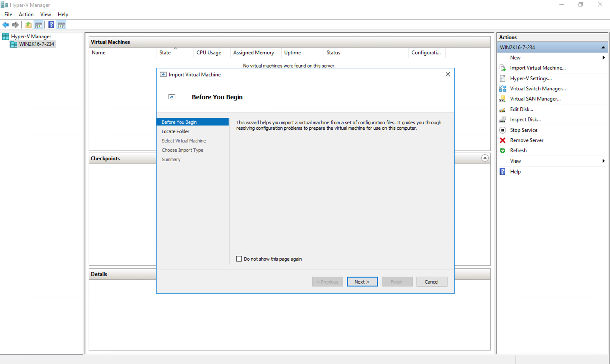Click the Uptime column header
This screenshot has width=610, height=364.
tap(302, 53)
